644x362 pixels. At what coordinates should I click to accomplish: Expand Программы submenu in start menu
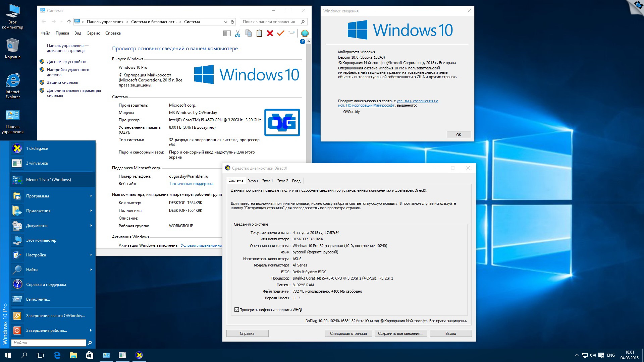coord(91,196)
